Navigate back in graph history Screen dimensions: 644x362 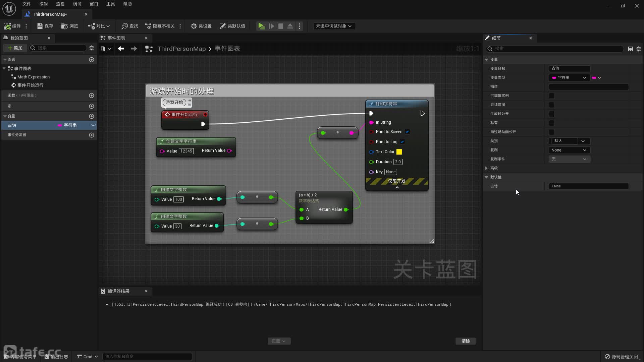(121, 49)
